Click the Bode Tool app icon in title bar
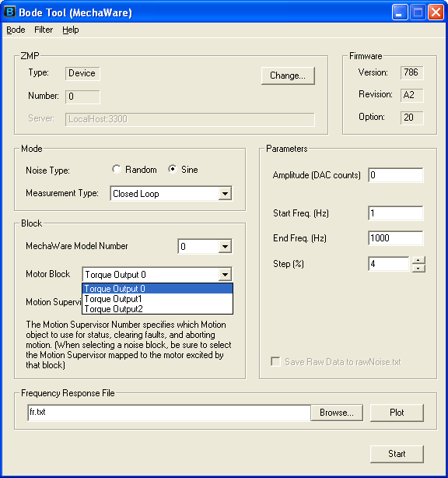Viewport: 448px width, 478px height. (x=9, y=12)
